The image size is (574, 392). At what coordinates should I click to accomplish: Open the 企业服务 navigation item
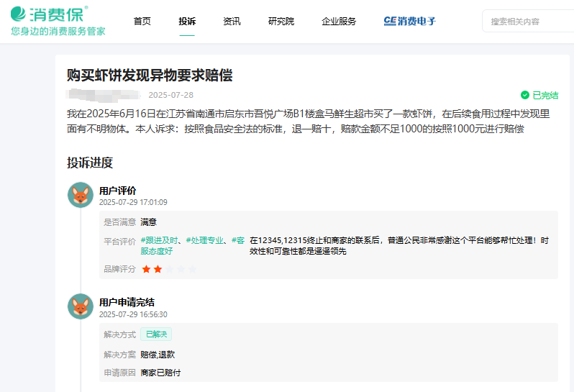339,22
